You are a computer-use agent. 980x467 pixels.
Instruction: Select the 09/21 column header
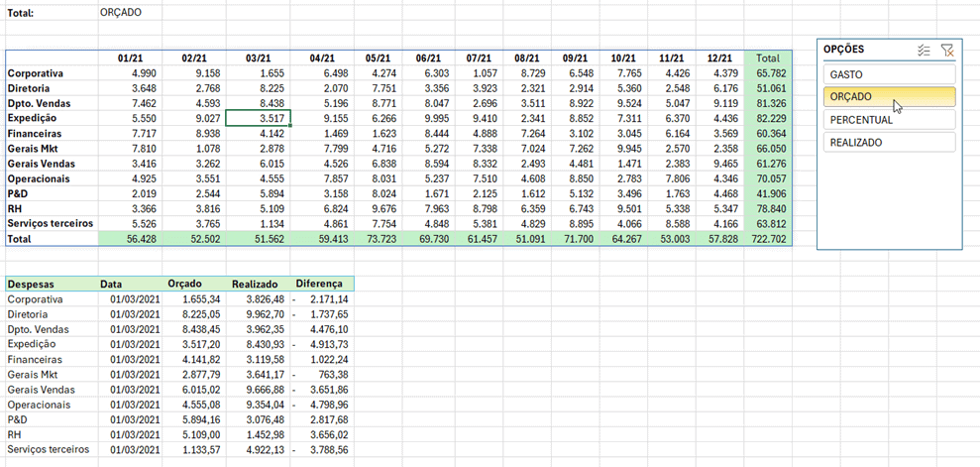pyautogui.click(x=576, y=58)
